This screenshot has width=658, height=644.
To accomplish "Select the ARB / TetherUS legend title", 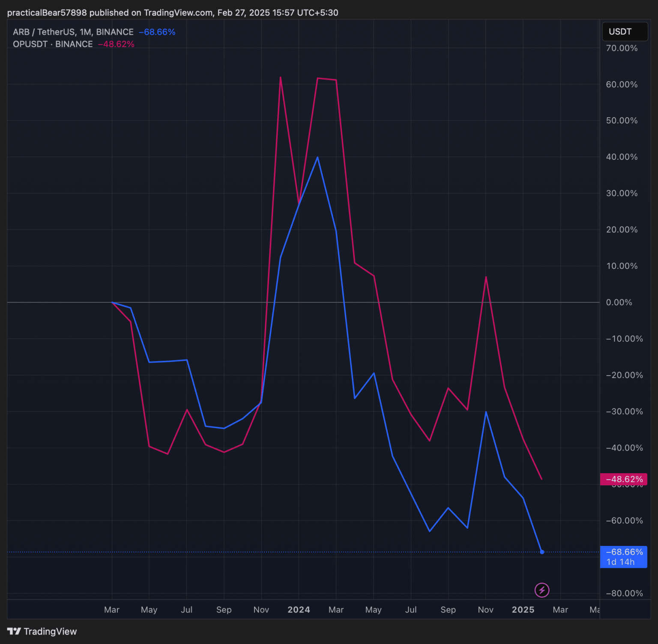I will pyautogui.click(x=73, y=32).
